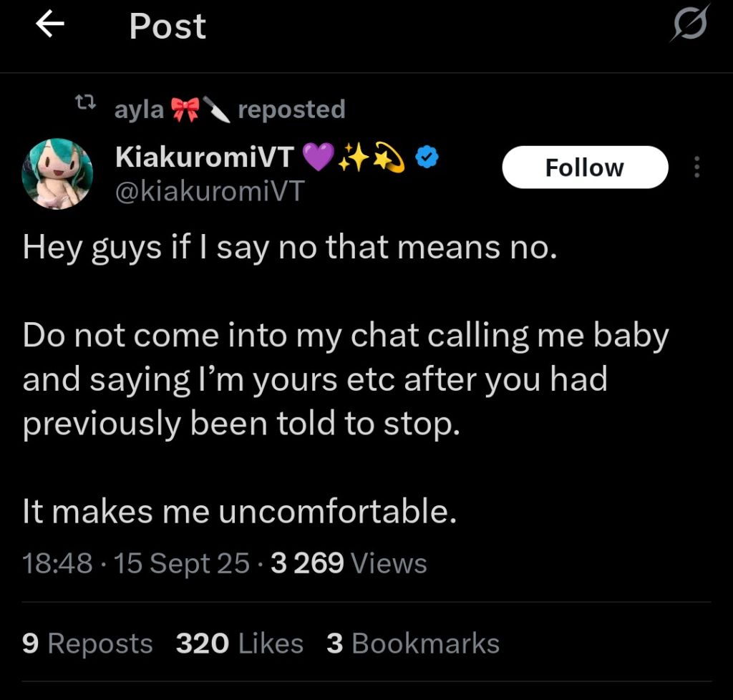733x700 pixels.
Task: Click the blue verified badge
Action: pyautogui.click(x=427, y=157)
